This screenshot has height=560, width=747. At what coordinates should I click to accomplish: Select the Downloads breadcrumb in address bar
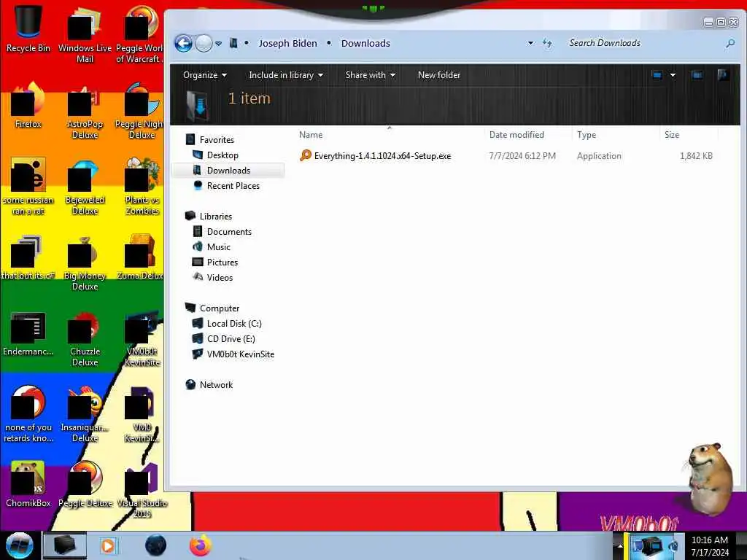(365, 43)
